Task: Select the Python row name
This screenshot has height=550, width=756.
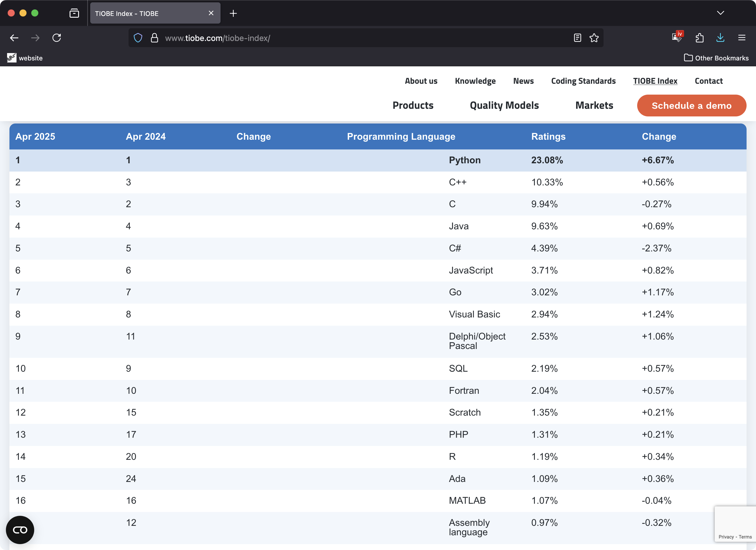Action: tap(465, 160)
